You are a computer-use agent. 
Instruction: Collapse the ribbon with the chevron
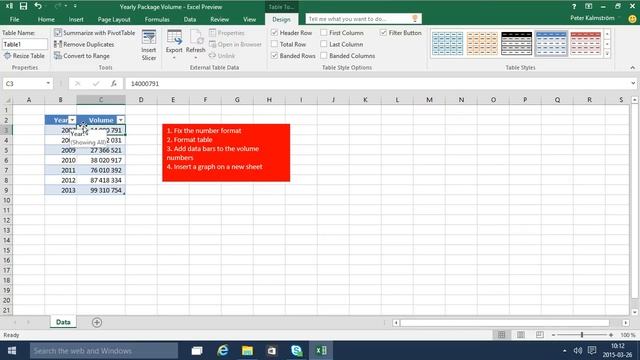pyautogui.click(x=633, y=68)
